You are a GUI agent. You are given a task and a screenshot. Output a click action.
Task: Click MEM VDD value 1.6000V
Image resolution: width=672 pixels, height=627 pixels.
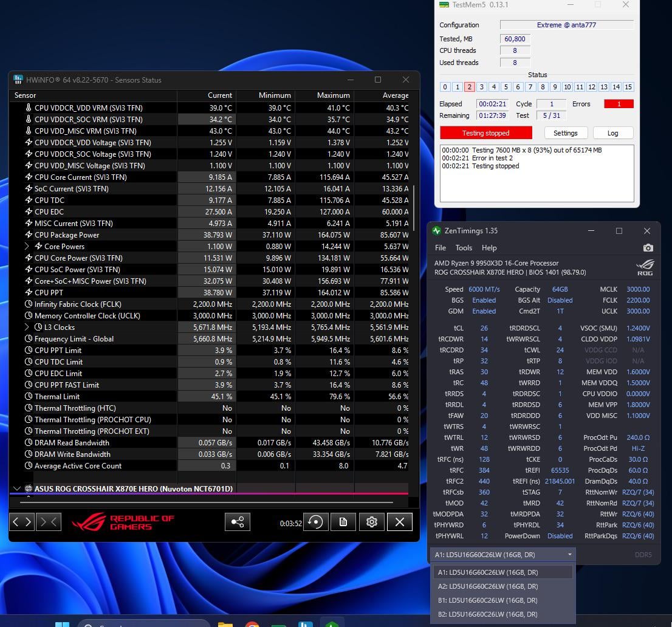638,372
